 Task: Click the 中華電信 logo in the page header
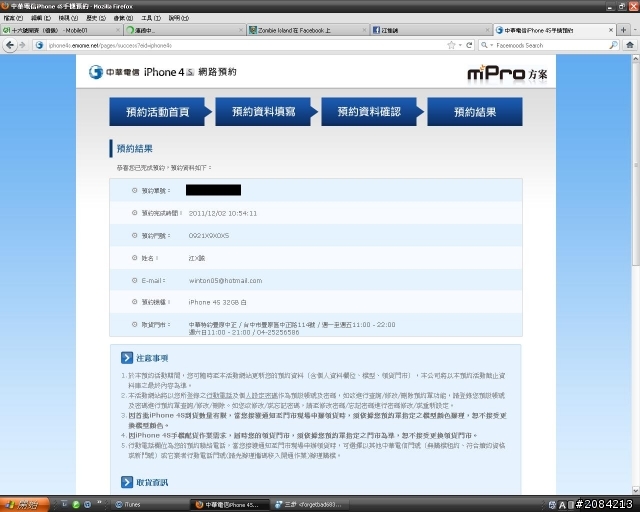coord(114,72)
